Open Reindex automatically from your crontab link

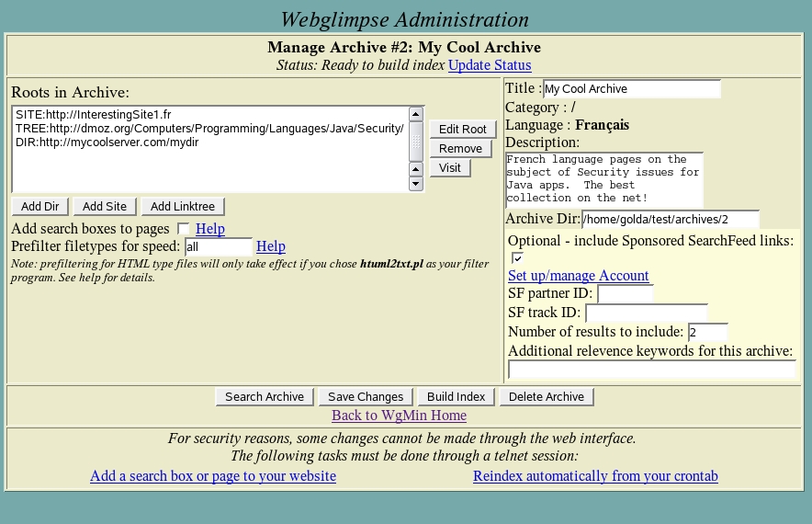tap(595, 476)
